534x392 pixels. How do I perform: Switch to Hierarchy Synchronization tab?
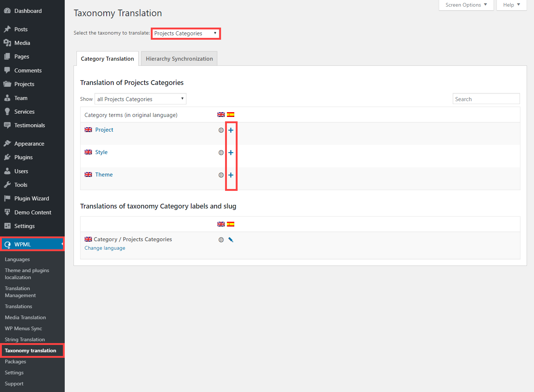(x=179, y=59)
